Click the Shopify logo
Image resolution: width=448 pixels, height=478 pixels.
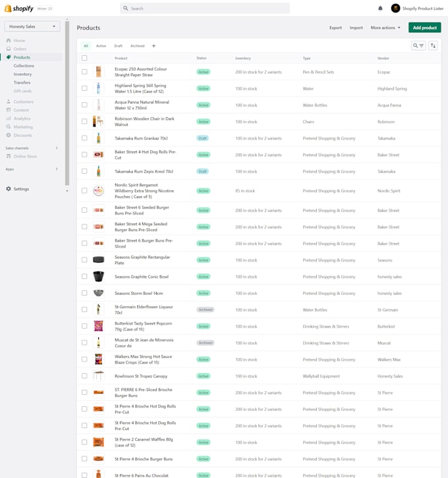[19, 9]
